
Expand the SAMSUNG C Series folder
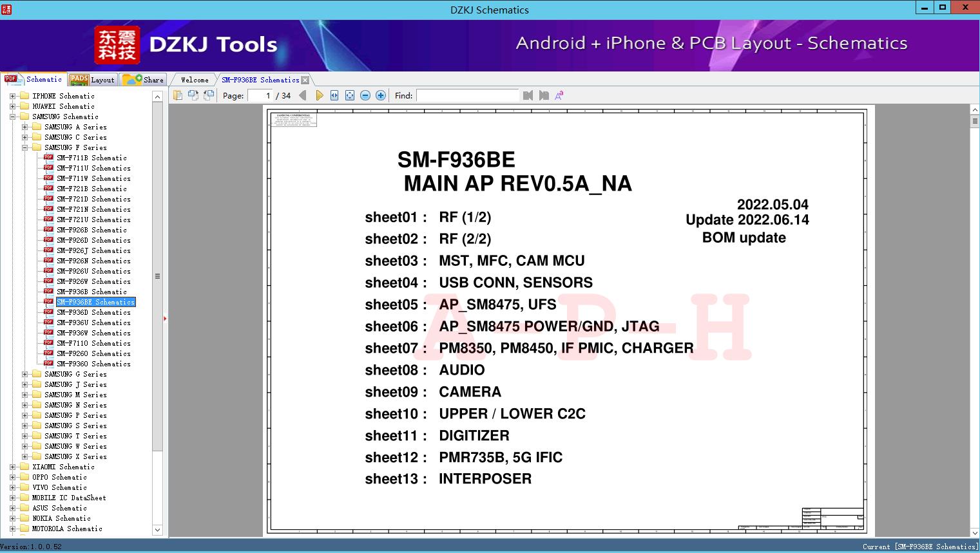24,137
